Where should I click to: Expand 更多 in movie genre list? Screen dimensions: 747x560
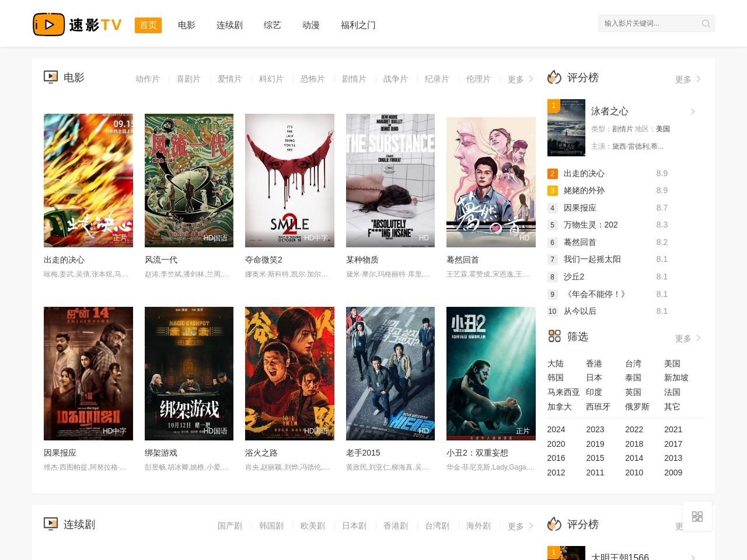click(x=520, y=79)
